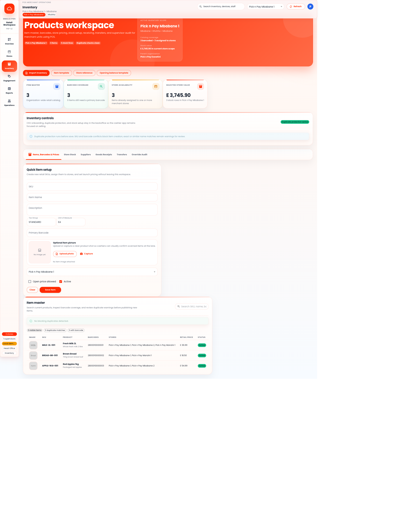Uncheck the Active checkbox

point(61,282)
